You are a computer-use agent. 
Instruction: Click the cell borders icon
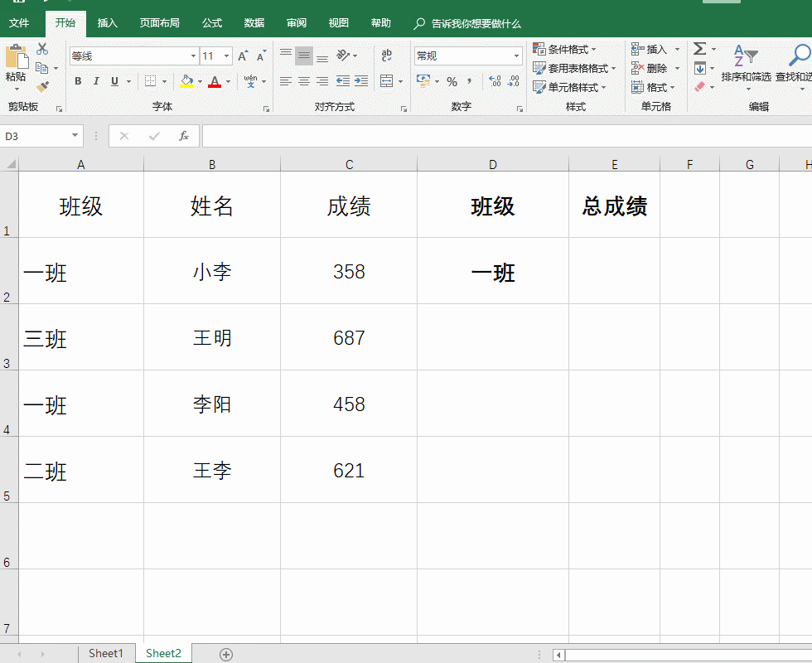click(150, 81)
